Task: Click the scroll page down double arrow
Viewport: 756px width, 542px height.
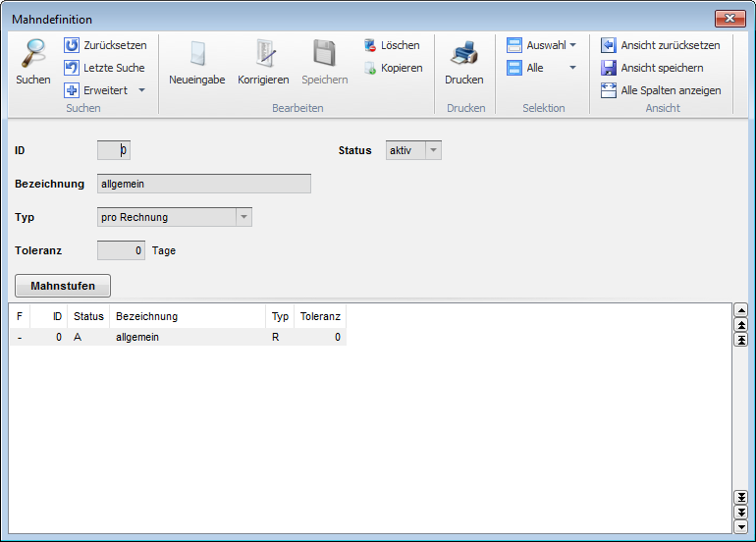Action: [x=741, y=513]
